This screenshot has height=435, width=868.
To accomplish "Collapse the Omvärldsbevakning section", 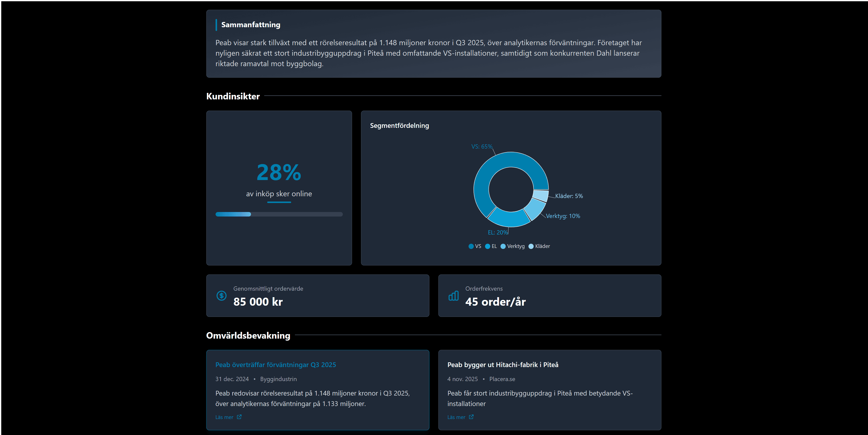I will (248, 336).
